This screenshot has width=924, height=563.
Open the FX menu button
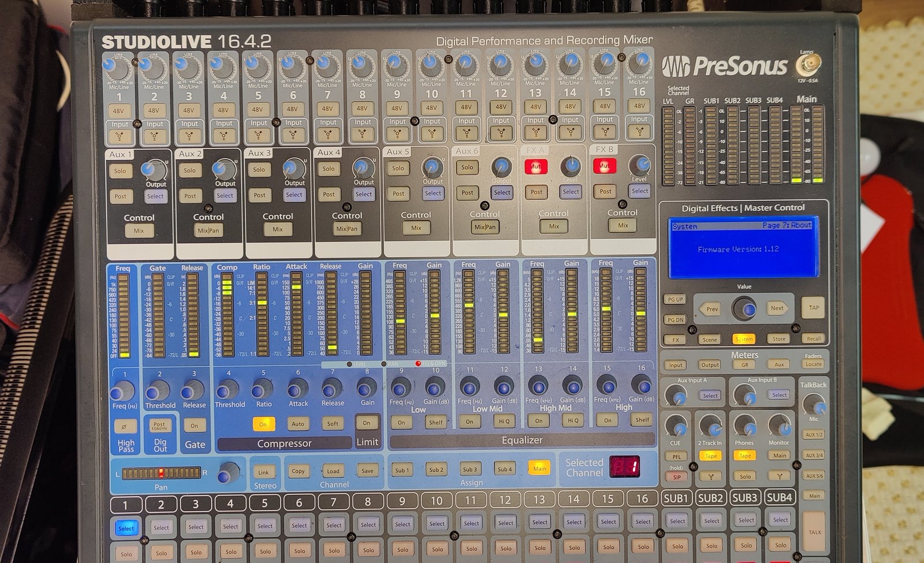675,340
